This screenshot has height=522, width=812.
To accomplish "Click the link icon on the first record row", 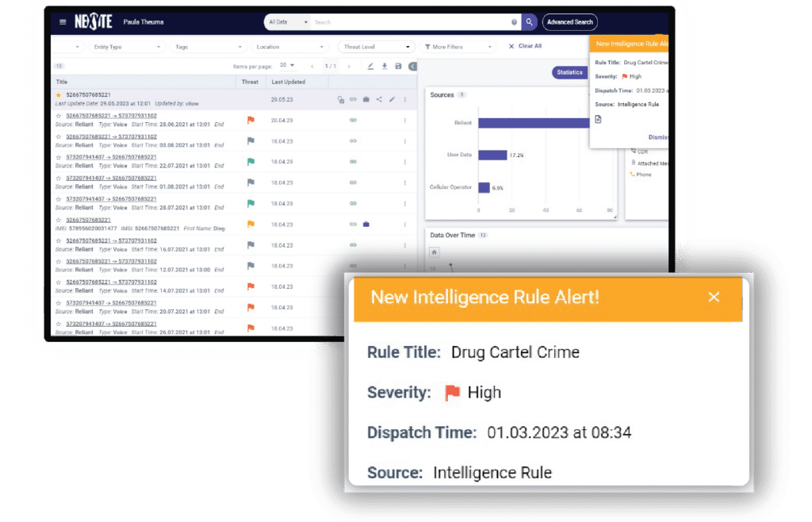I will pyautogui.click(x=354, y=99).
